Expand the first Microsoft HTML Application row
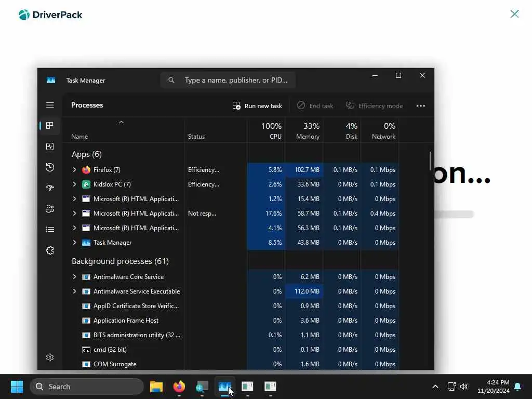This screenshot has height=399, width=532. (x=74, y=199)
